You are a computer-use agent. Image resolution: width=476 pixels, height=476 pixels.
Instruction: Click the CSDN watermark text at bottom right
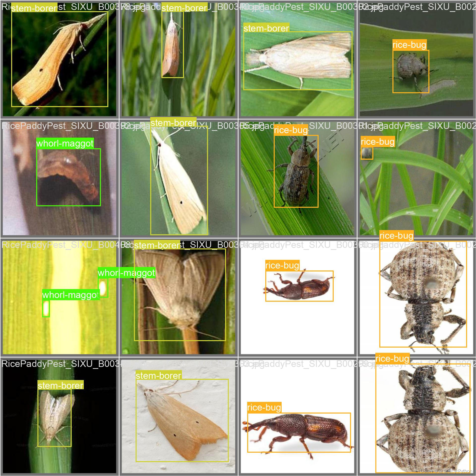pyautogui.click(x=446, y=471)
